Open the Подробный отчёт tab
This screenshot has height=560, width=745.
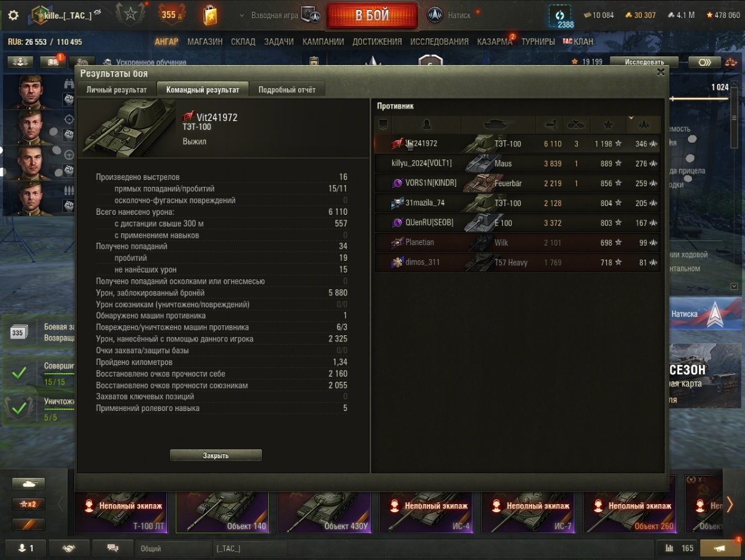[287, 89]
